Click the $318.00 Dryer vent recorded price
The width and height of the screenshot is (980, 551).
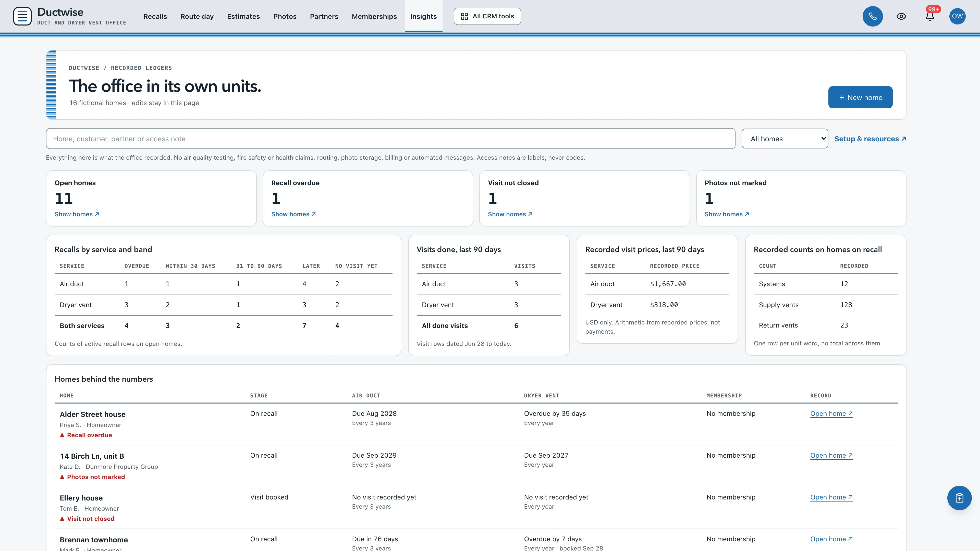(664, 305)
